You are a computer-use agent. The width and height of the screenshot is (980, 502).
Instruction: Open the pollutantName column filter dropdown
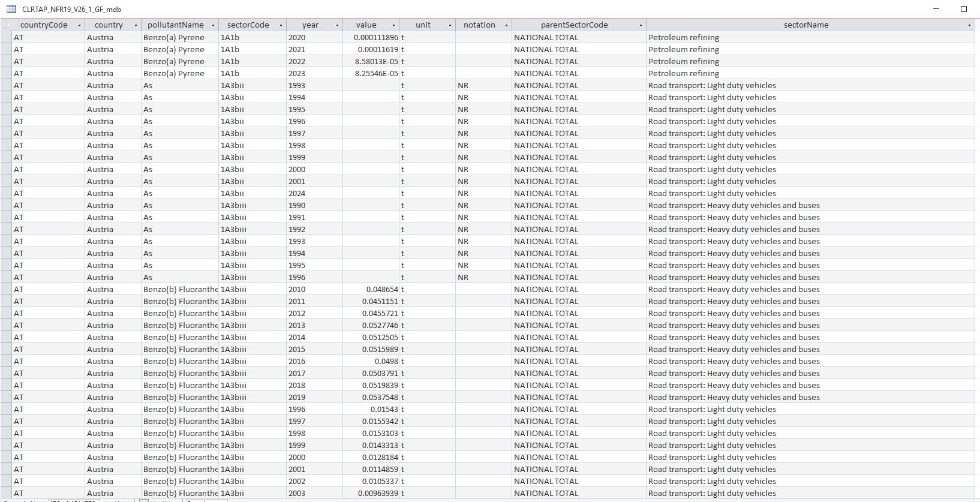[213, 25]
